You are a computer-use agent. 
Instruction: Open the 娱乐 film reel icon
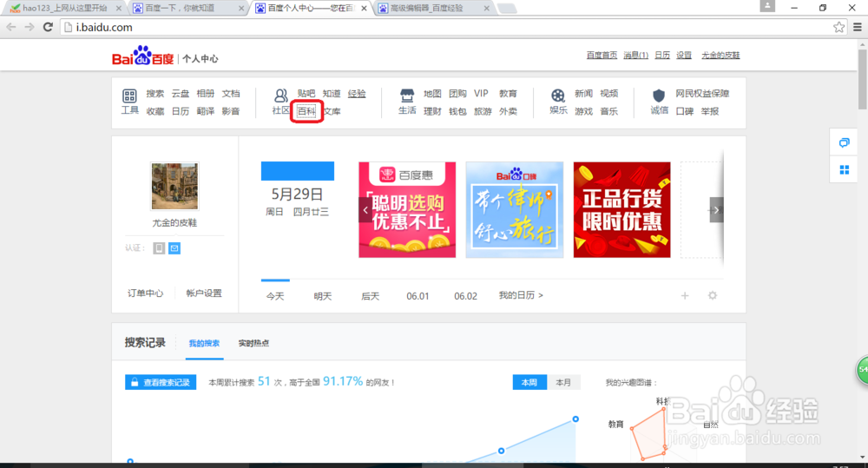pyautogui.click(x=558, y=96)
